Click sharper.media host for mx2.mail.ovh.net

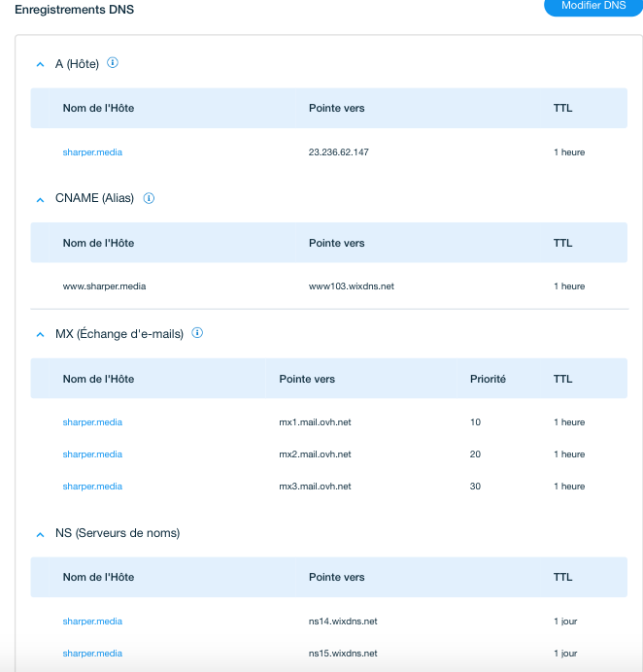pos(92,454)
